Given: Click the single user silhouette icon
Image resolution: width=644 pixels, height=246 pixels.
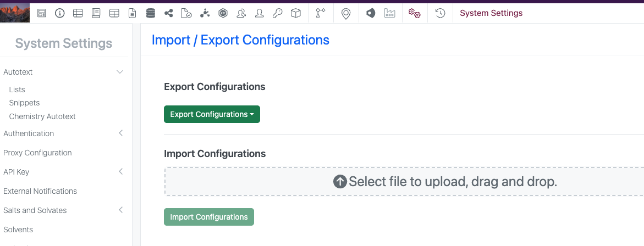Looking at the screenshot, I should (x=259, y=13).
